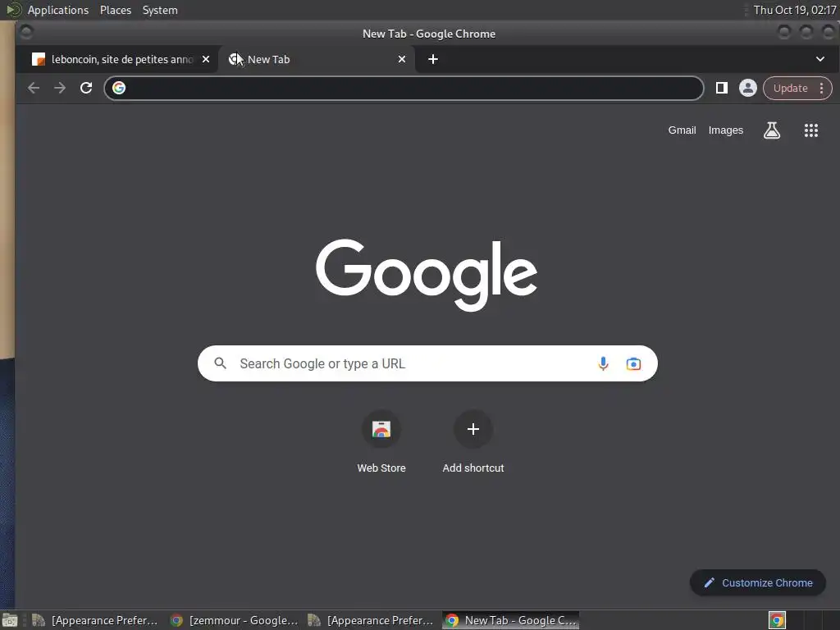840x630 pixels.
Task: Open the System menu
Action: 160,10
